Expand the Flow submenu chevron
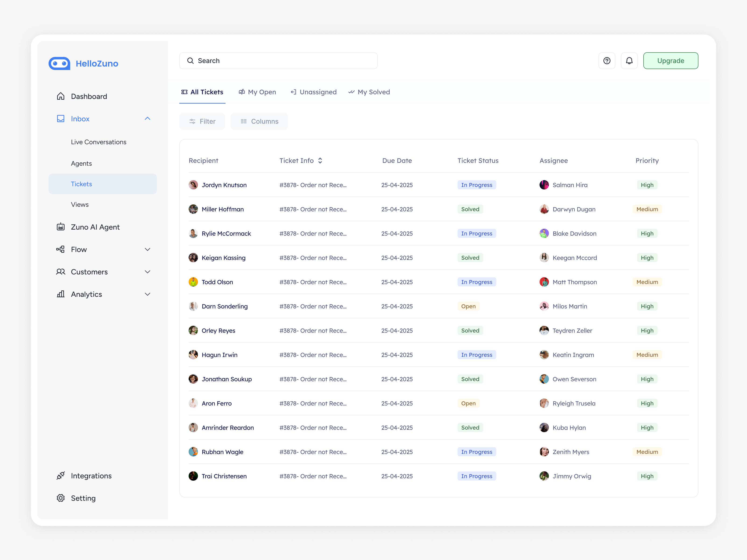The height and width of the screenshot is (560, 747). (x=148, y=249)
